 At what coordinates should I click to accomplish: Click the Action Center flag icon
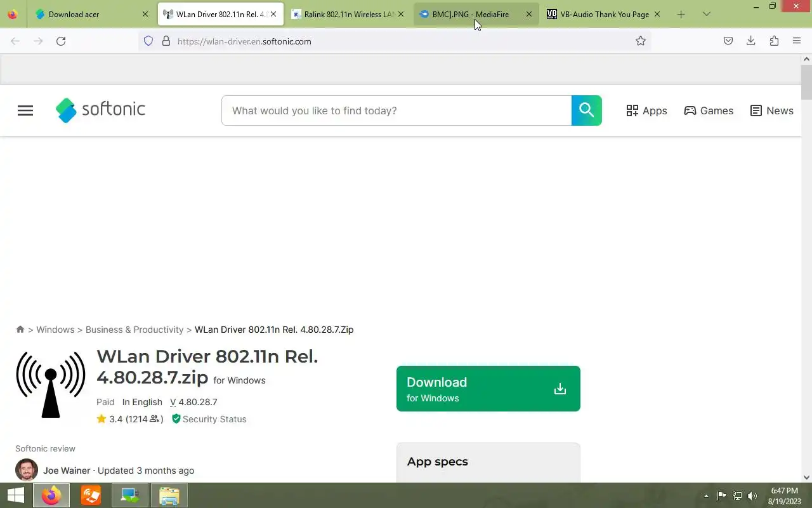pos(721,496)
